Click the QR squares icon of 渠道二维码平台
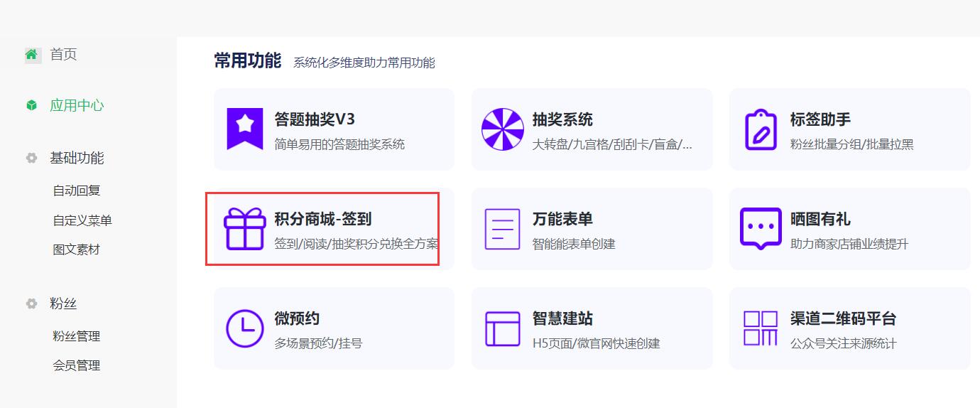This screenshot has width=980, height=408. pos(761,328)
